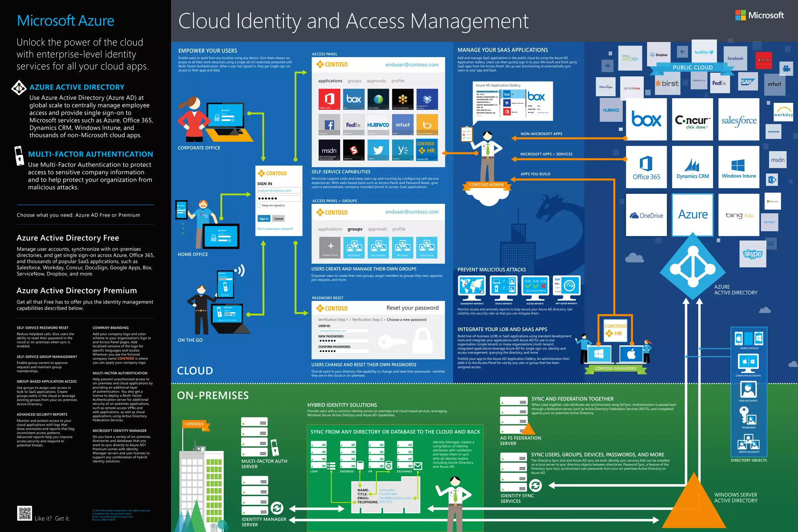Open the Yammer app tile
The image size is (798, 532).
[x=403, y=150]
